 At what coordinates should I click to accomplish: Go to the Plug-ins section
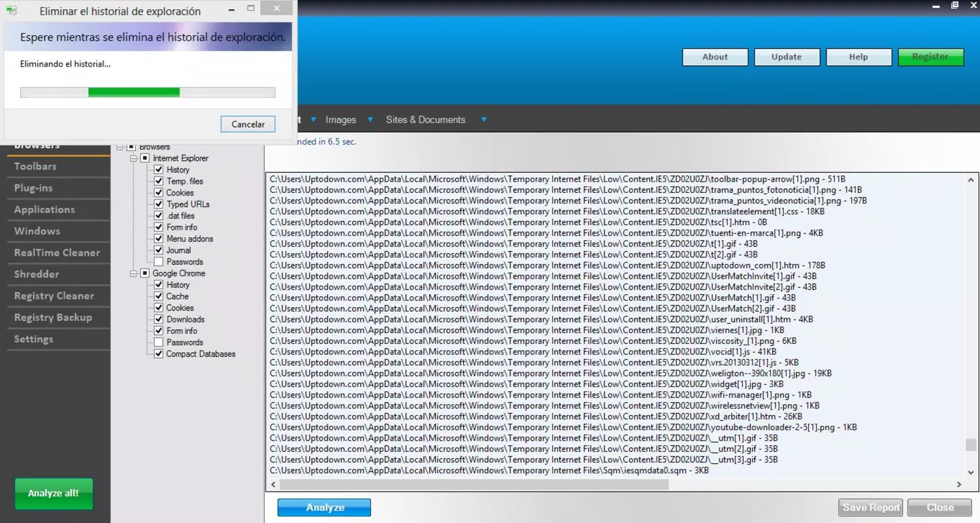[x=59, y=188]
